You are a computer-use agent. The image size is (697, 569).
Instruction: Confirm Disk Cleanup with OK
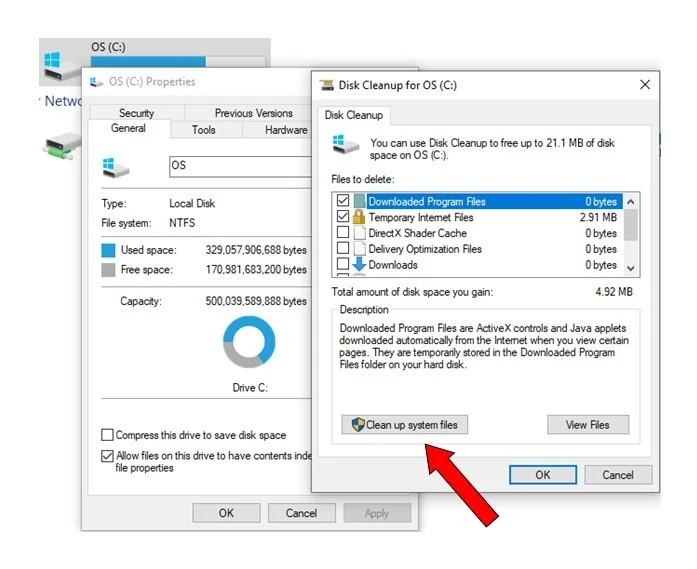tap(543, 475)
